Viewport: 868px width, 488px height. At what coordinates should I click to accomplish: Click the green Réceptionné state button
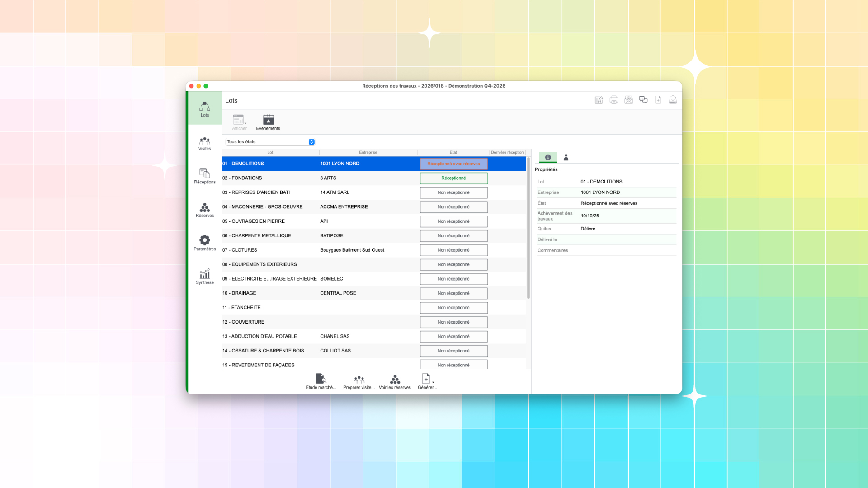(454, 178)
